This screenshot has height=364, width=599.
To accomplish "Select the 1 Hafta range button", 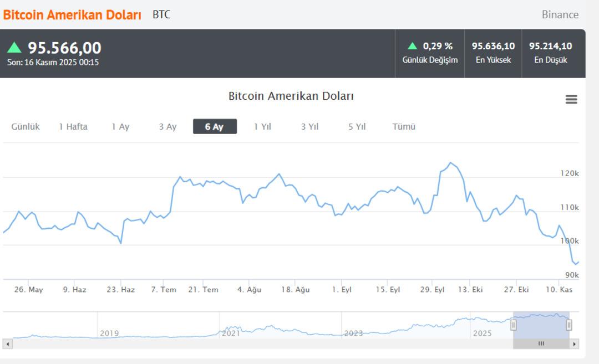I will pos(73,126).
